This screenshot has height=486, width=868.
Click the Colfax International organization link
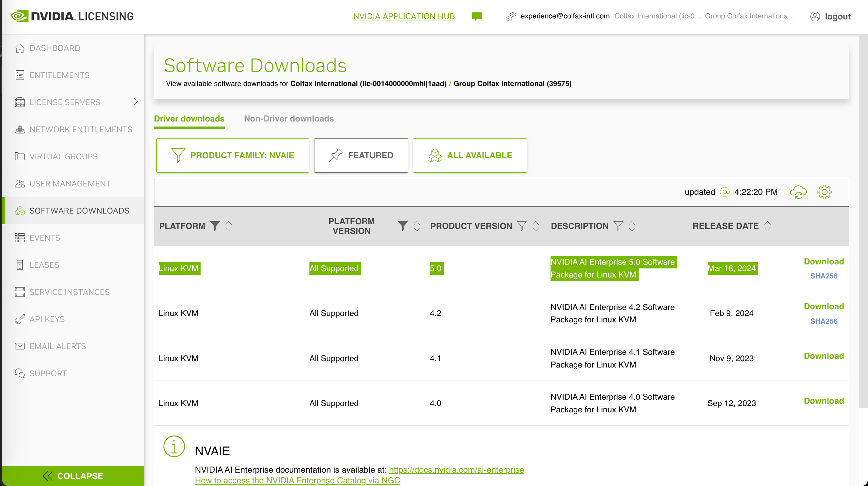[x=368, y=84]
